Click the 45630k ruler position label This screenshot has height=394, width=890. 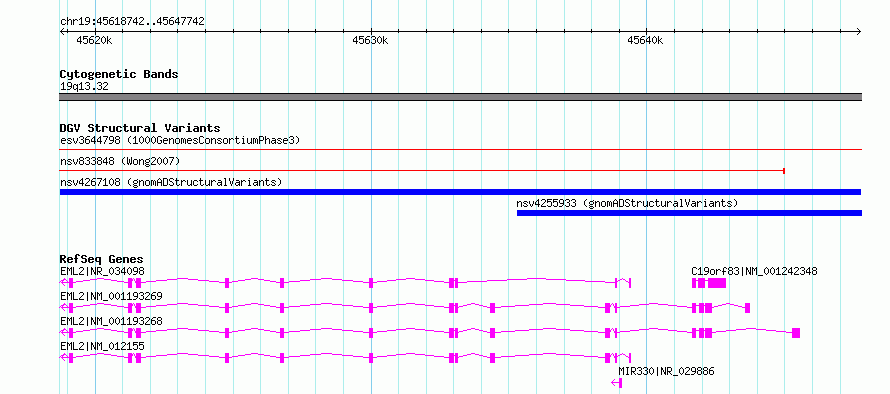click(x=370, y=41)
